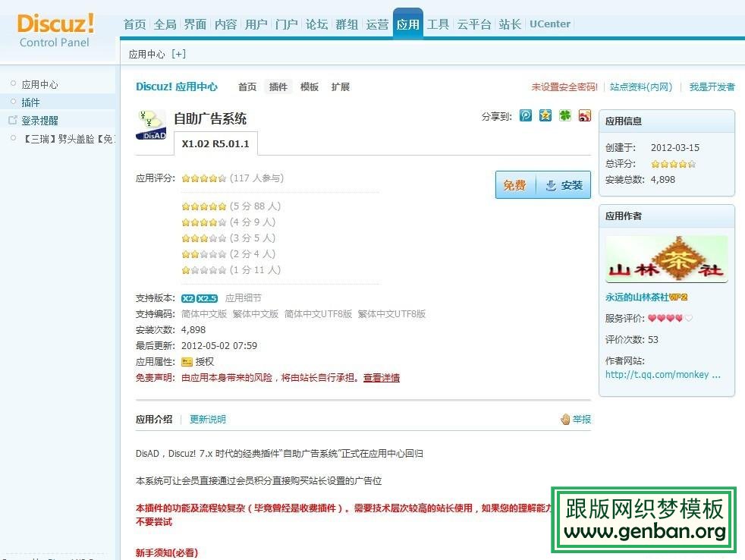Share to QZone using the star icon
Viewport: 745px width, 560px height.
click(545, 115)
